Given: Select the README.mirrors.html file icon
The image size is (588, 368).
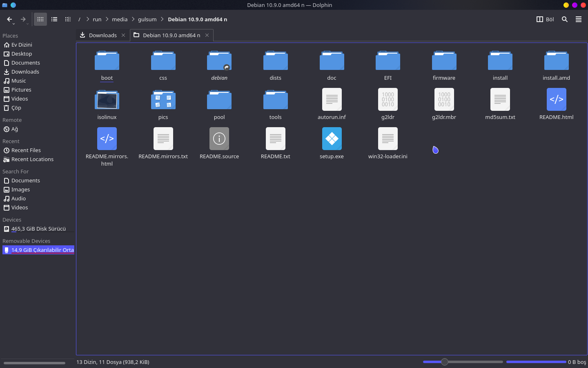Looking at the screenshot, I should (107, 139).
